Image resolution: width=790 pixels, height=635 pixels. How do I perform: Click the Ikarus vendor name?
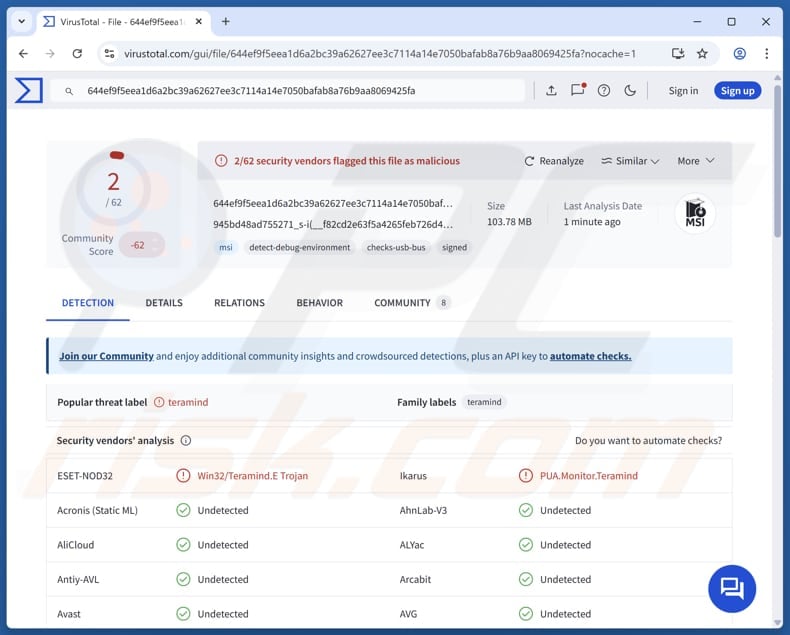(x=413, y=476)
